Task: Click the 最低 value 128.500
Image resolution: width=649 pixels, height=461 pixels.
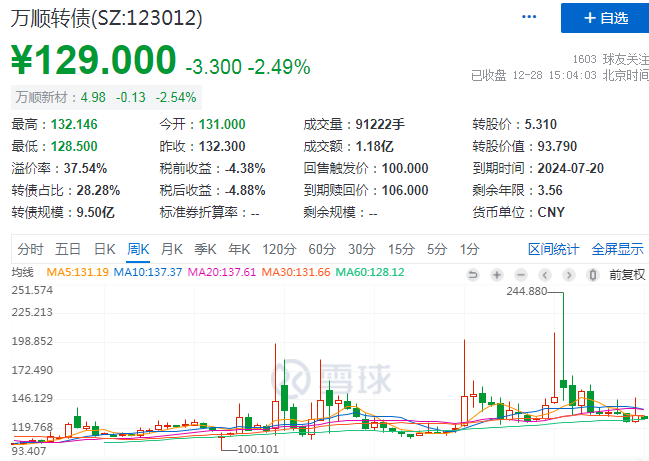Action: 74,146
